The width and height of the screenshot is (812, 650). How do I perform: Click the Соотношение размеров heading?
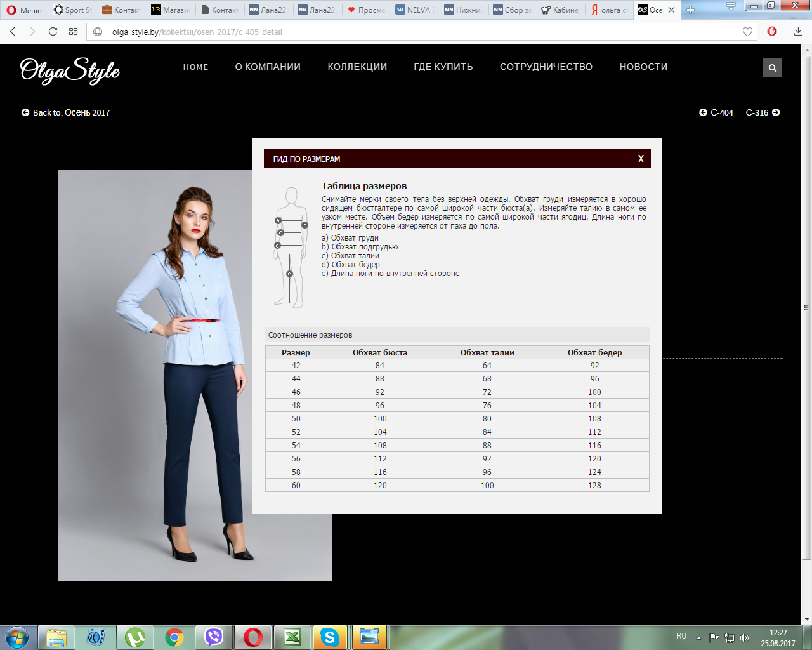310,335
